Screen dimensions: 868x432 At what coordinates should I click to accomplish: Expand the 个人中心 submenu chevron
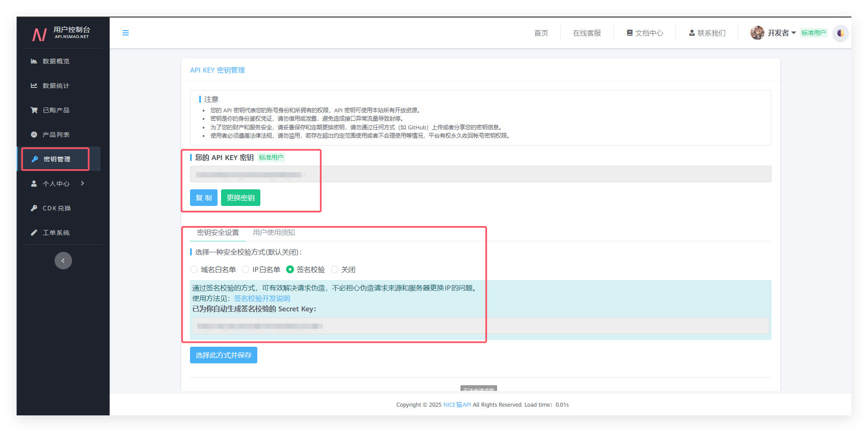coord(83,183)
